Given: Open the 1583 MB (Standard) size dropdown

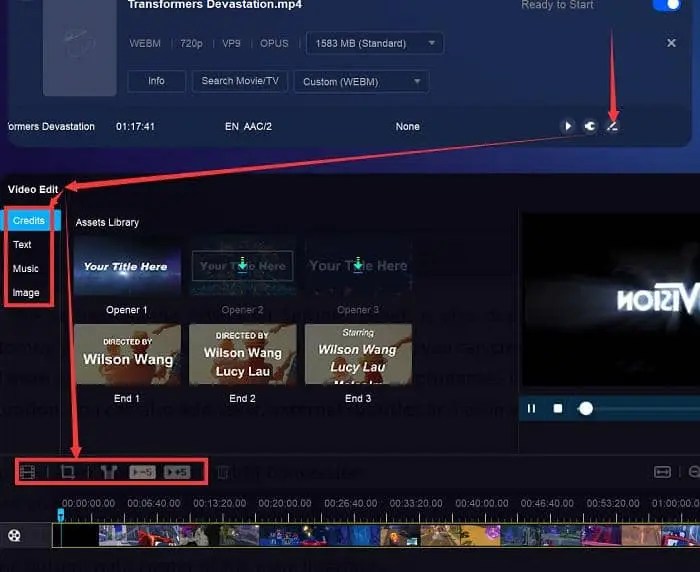Looking at the screenshot, I should 375,43.
